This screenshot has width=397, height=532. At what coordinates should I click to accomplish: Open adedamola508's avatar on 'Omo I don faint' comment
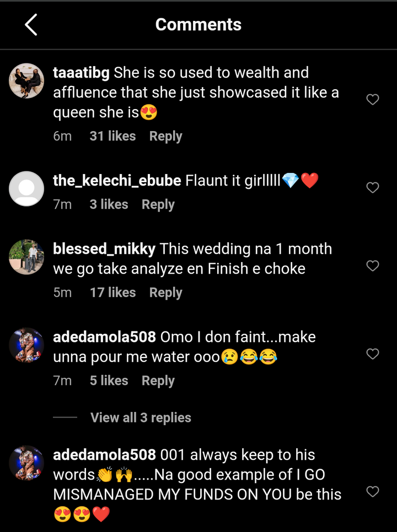[x=26, y=345]
